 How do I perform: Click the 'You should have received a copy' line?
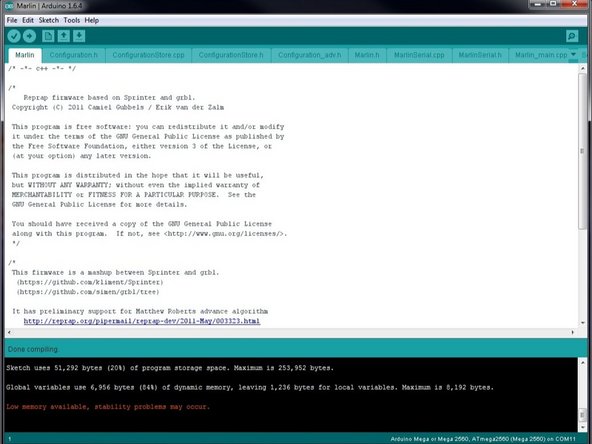(x=142, y=224)
